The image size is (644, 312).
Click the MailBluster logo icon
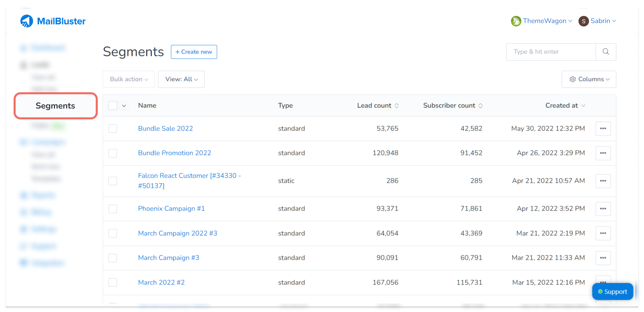coord(26,21)
